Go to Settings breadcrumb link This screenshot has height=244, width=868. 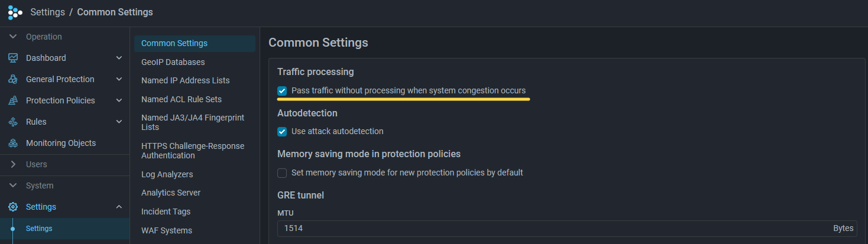tap(47, 12)
